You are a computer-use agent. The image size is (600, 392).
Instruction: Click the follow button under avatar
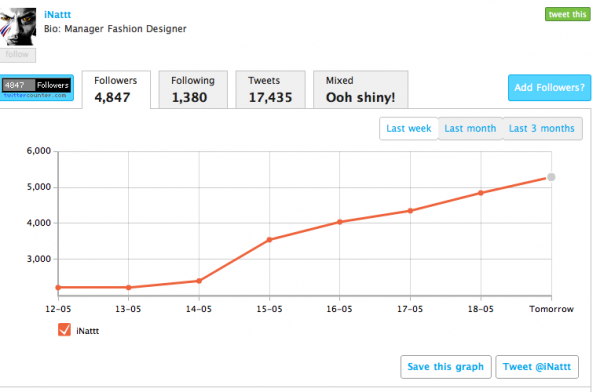tap(18, 55)
